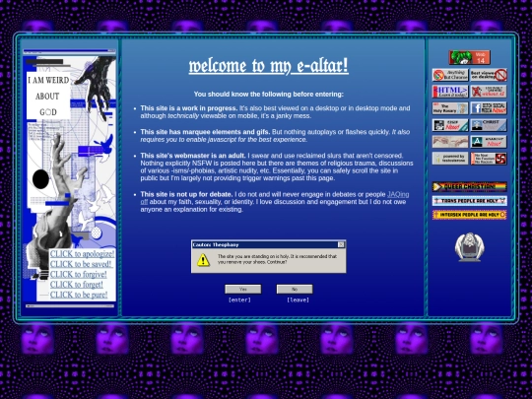Click the 'welcome to my e-altar!' heading

pos(268,65)
